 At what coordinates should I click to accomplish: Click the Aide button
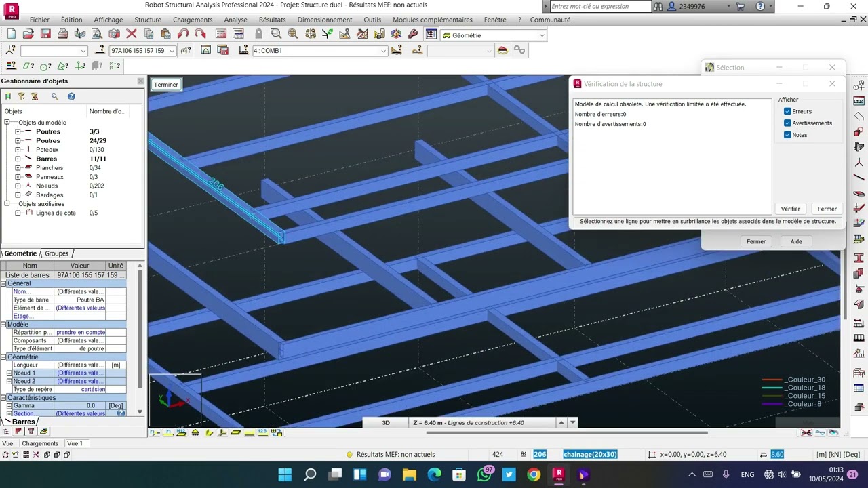coord(795,241)
